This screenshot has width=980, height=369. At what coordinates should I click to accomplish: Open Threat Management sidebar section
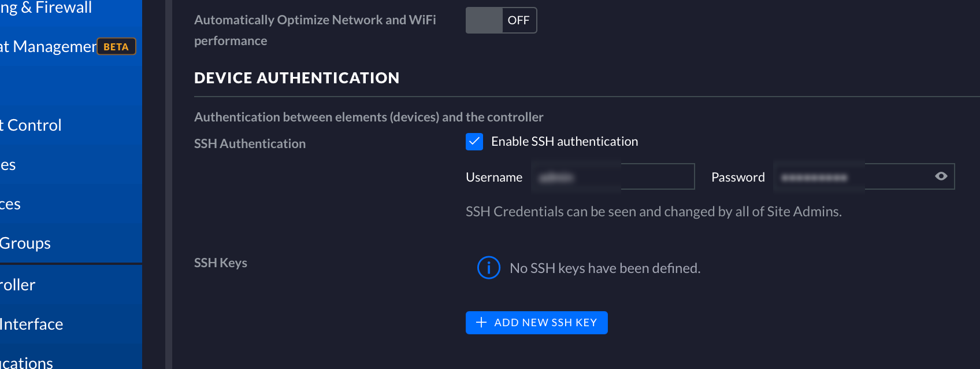coord(47,47)
